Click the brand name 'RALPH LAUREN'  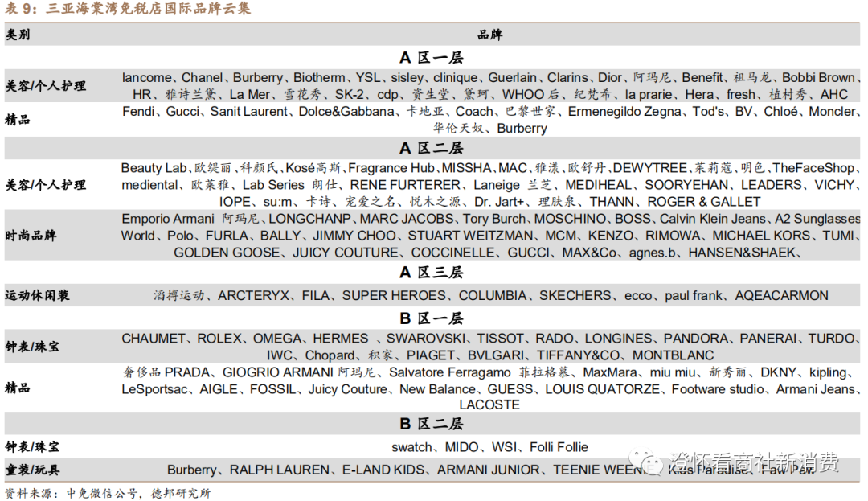[x=280, y=470]
